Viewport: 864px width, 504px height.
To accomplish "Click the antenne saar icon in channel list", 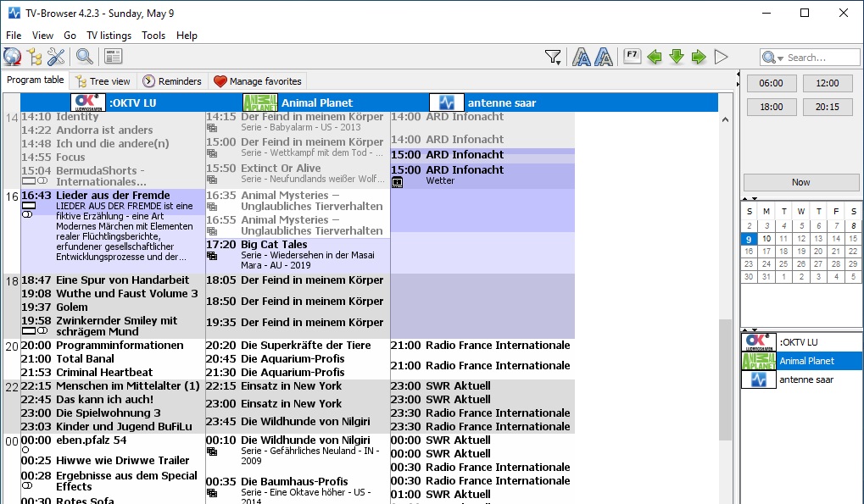I will point(759,379).
